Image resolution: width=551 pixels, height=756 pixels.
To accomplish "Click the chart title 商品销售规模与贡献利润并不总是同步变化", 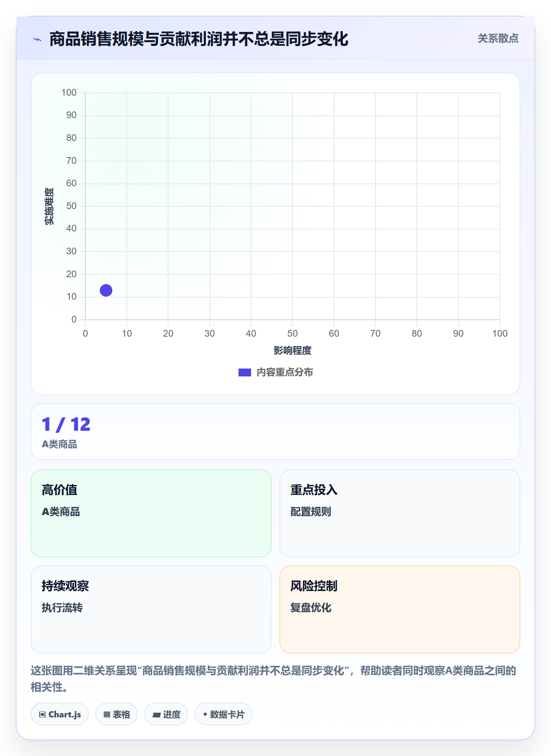I will click(x=199, y=39).
